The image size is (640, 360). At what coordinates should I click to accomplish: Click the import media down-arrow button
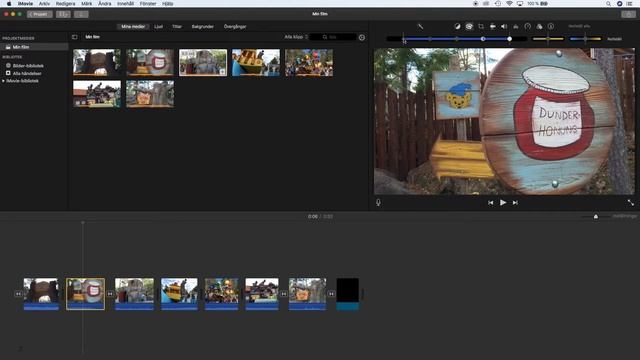pos(81,14)
